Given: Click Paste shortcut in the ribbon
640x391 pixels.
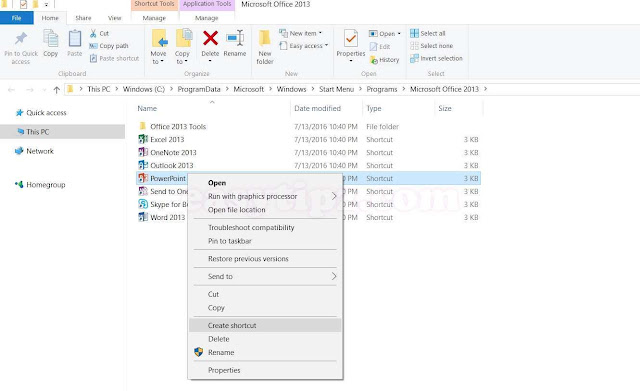Looking at the screenshot, I should pos(114,58).
